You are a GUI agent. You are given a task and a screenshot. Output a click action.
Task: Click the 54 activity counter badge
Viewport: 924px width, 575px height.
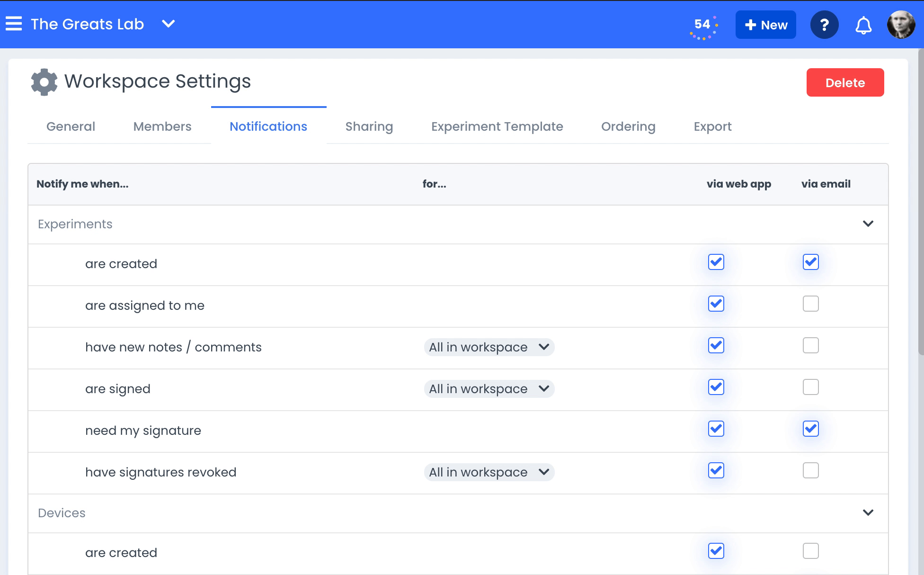click(x=703, y=26)
